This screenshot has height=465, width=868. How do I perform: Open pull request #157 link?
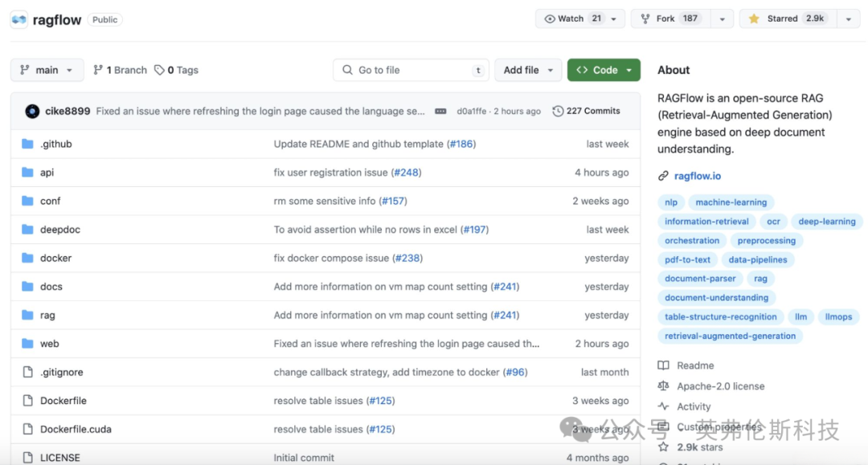[x=393, y=201]
